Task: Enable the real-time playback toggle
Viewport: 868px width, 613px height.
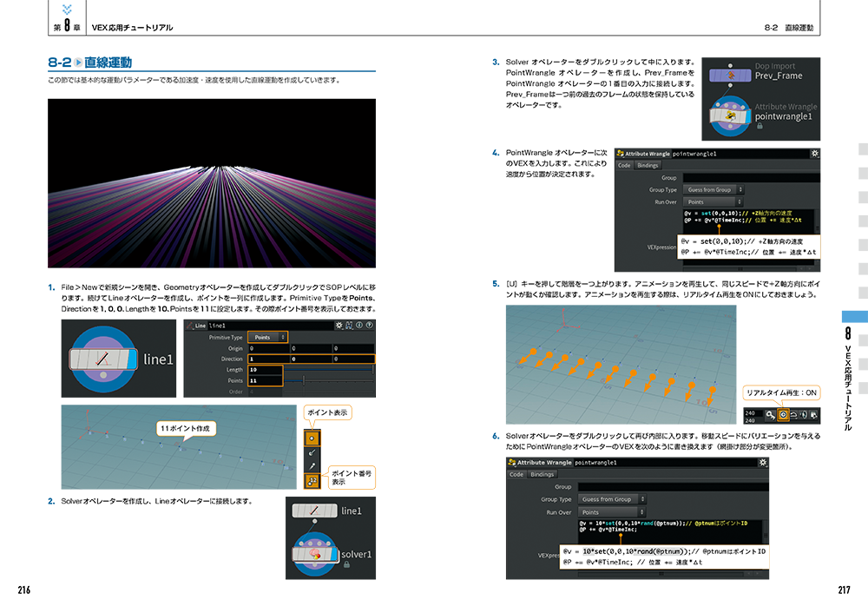Action: [x=783, y=414]
